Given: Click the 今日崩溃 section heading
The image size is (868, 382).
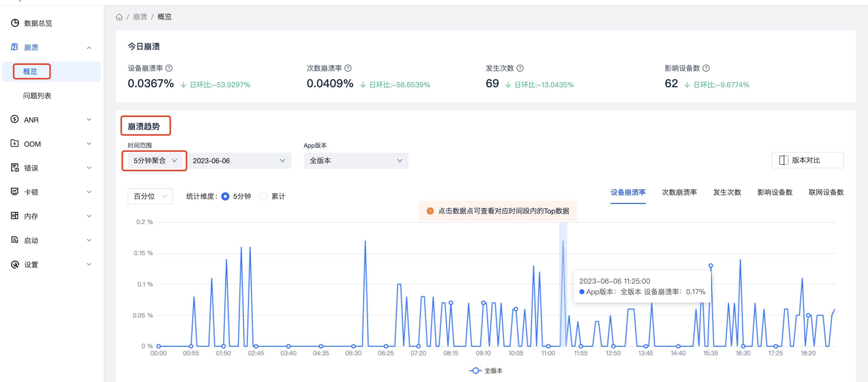Looking at the screenshot, I should coord(144,47).
